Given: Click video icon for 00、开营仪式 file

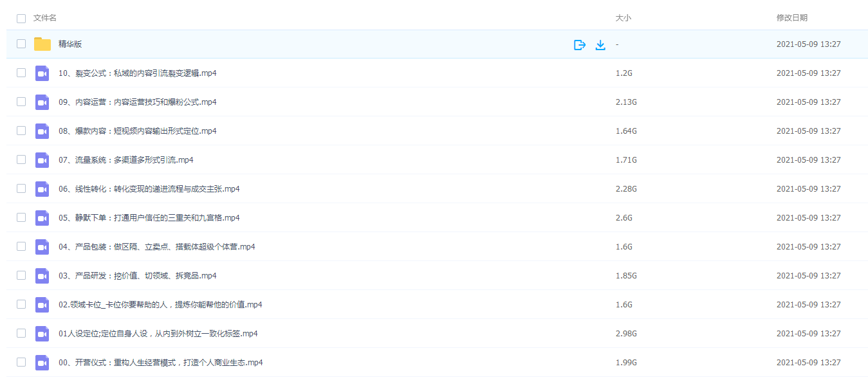Looking at the screenshot, I should (x=42, y=363).
